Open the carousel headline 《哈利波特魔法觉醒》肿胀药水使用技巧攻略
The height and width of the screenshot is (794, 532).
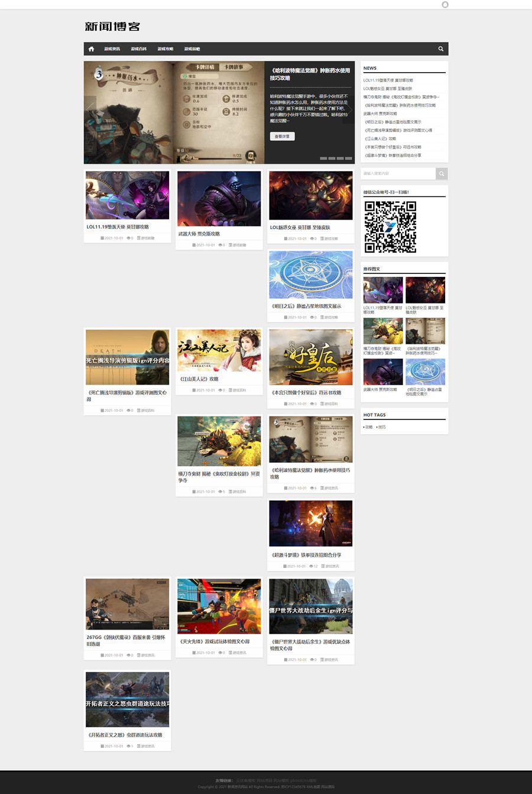pyautogui.click(x=310, y=74)
